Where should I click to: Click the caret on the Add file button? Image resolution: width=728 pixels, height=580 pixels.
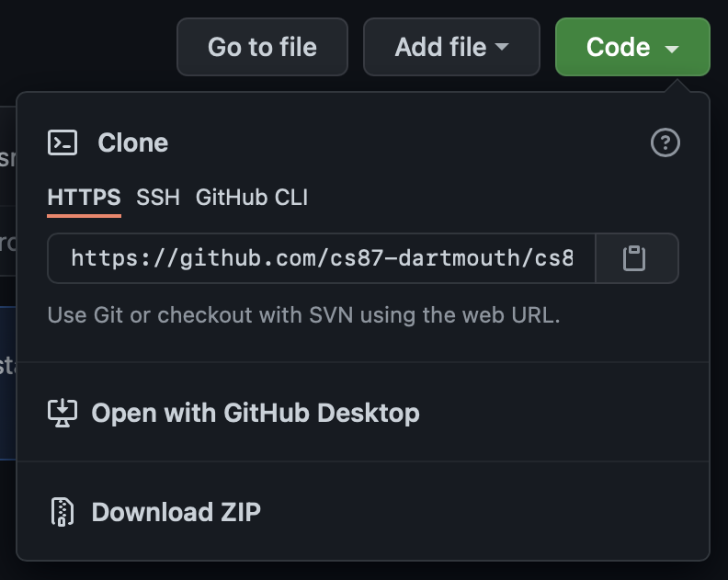pos(502,48)
